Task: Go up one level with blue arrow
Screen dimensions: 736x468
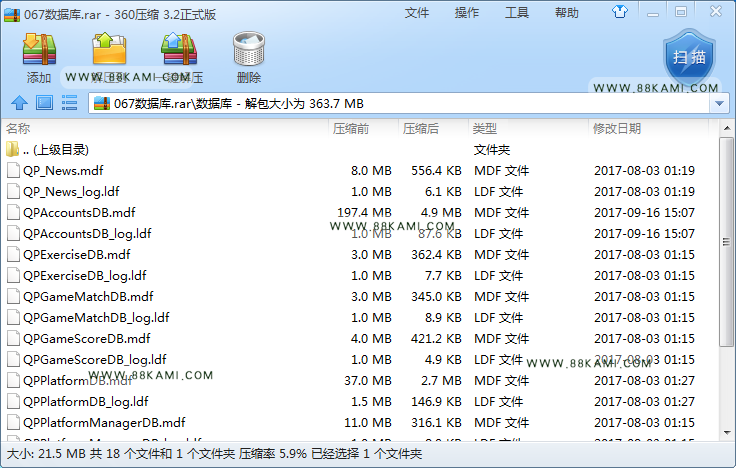Action: [x=19, y=103]
